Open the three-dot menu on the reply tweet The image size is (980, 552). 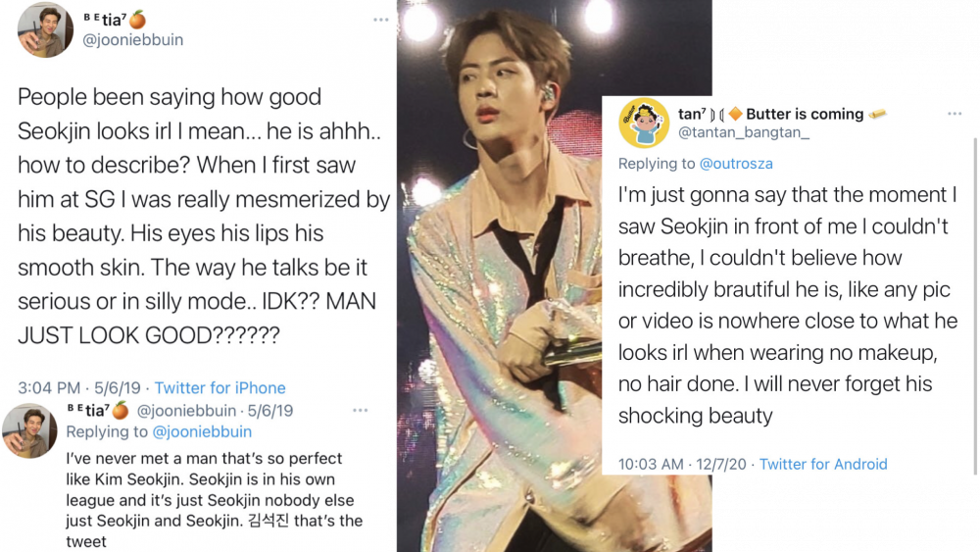coord(360,410)
